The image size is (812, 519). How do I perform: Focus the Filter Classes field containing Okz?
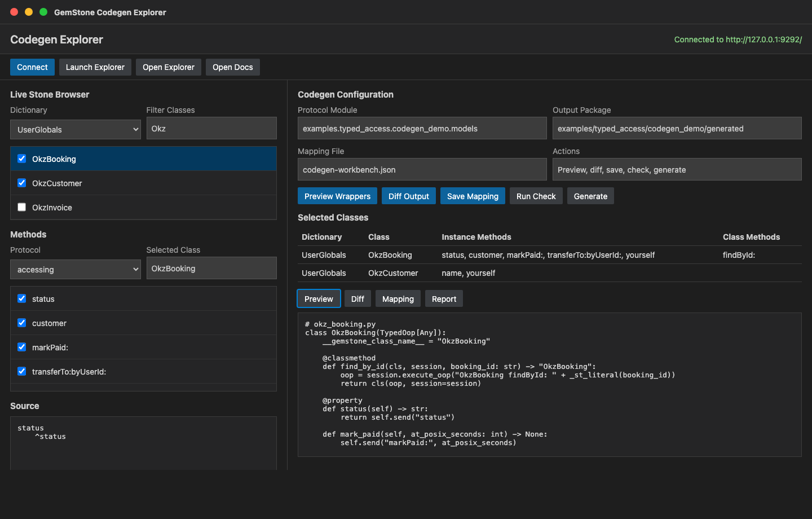coord(211,128)
